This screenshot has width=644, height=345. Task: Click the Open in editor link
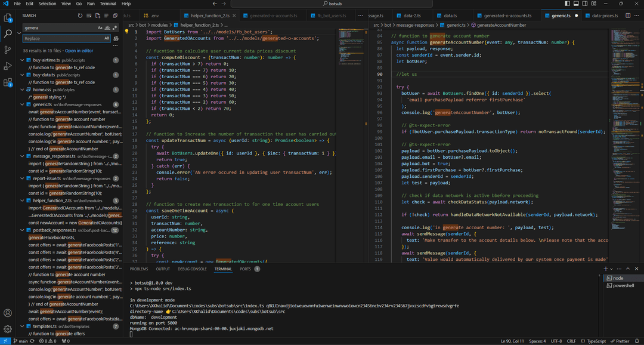pyautogui.click(x=79, y=51)
